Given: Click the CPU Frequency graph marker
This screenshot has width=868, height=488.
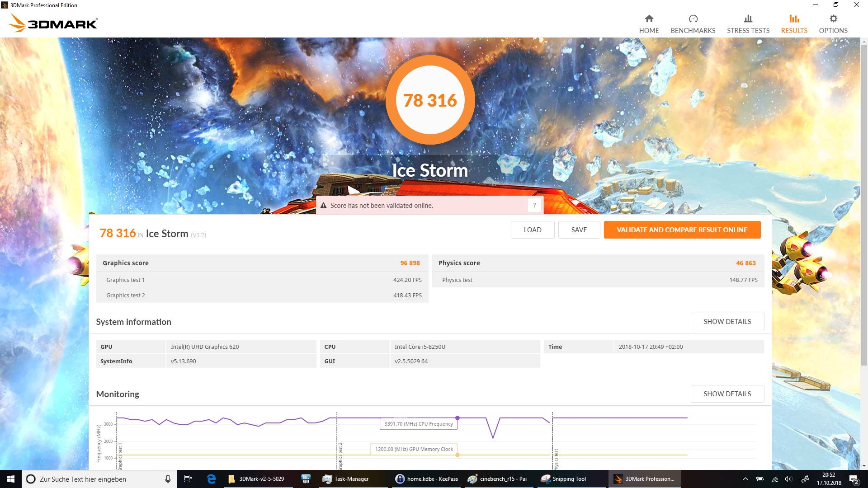Looking at the screenshot, I should click(457, 418).
